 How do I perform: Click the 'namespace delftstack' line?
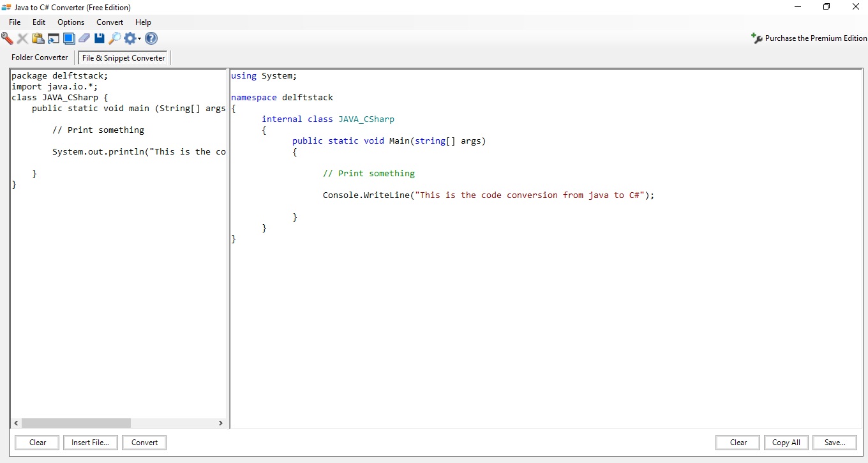tap(282, 97)
